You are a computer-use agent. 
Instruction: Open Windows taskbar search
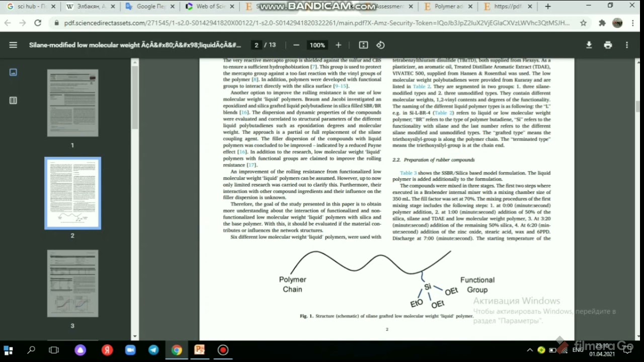click(x=31, y=350)
